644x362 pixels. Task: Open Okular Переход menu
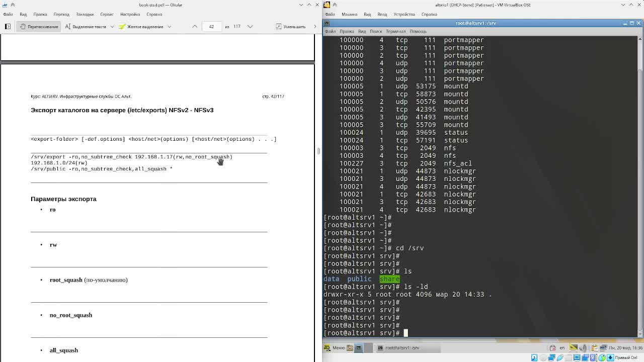(x=61, y=14)
